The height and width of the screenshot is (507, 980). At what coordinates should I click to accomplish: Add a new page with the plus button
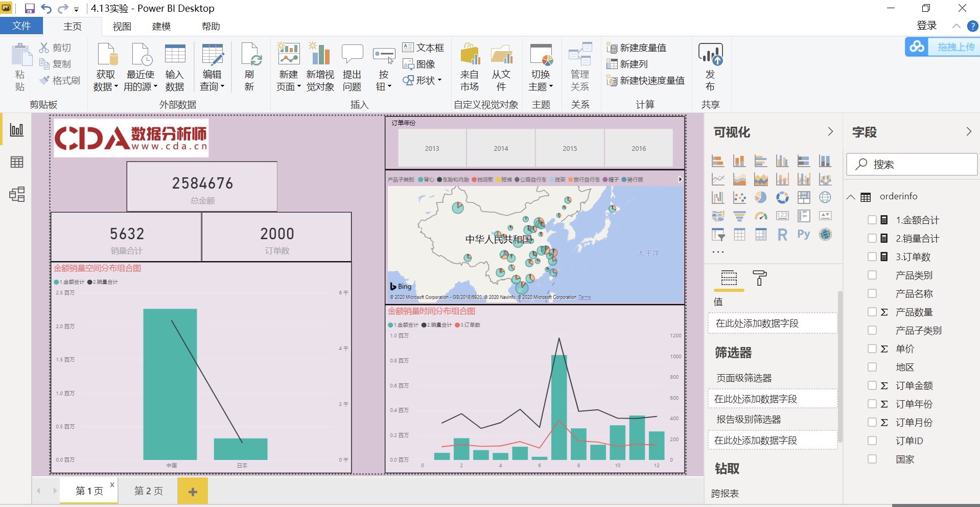pos(193,491)
